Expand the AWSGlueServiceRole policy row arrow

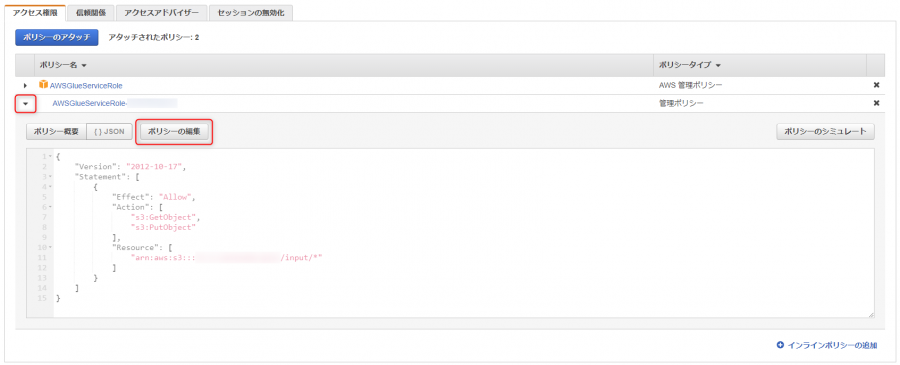click(x=25, y=86)
